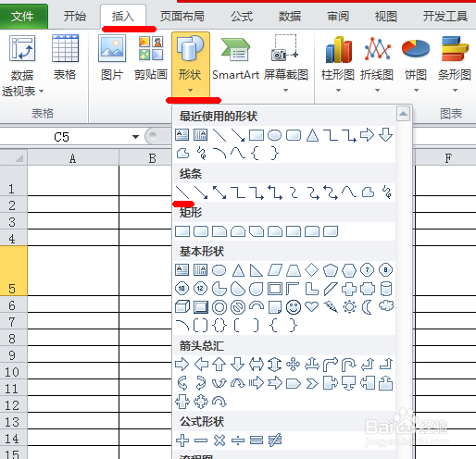Image resolution: width=476 pixels, height=459 pixels.
Task: Select the right arrow under 箭头总汇
Action: [182, 365]
